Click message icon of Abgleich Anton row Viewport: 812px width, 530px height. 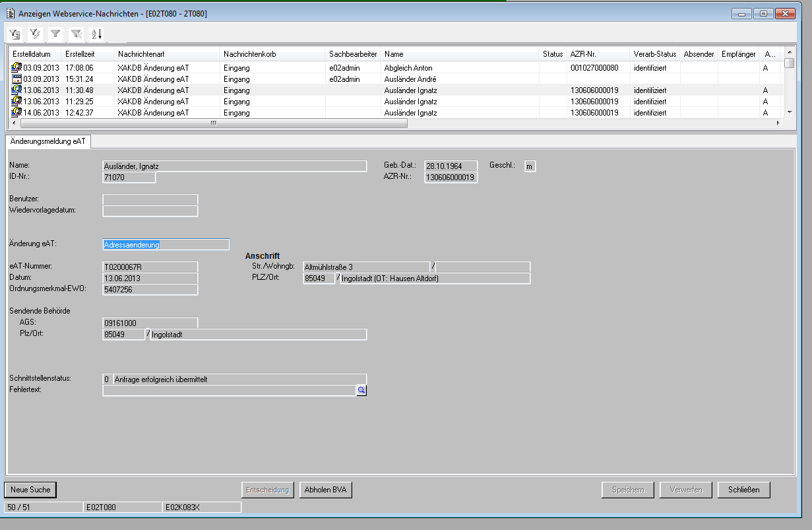click(16, 67)
